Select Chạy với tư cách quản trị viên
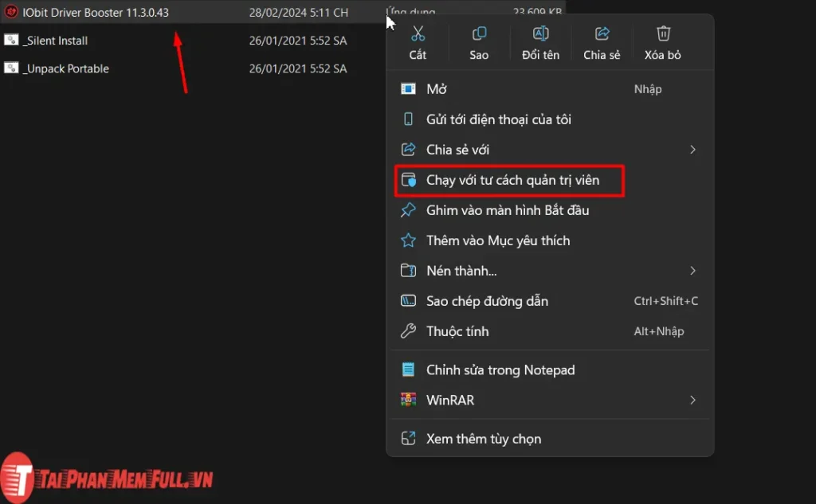 510,180
